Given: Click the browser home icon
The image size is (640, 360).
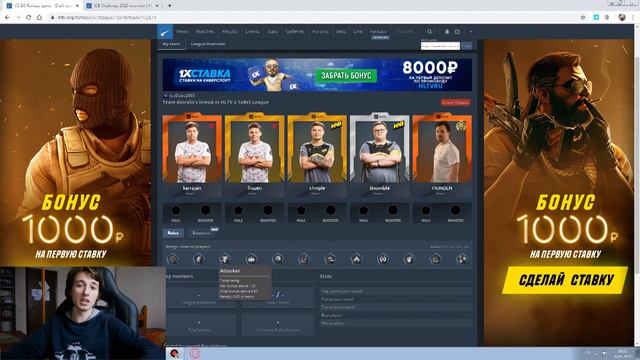Looking at the screenshot, I should pos(39,18).
